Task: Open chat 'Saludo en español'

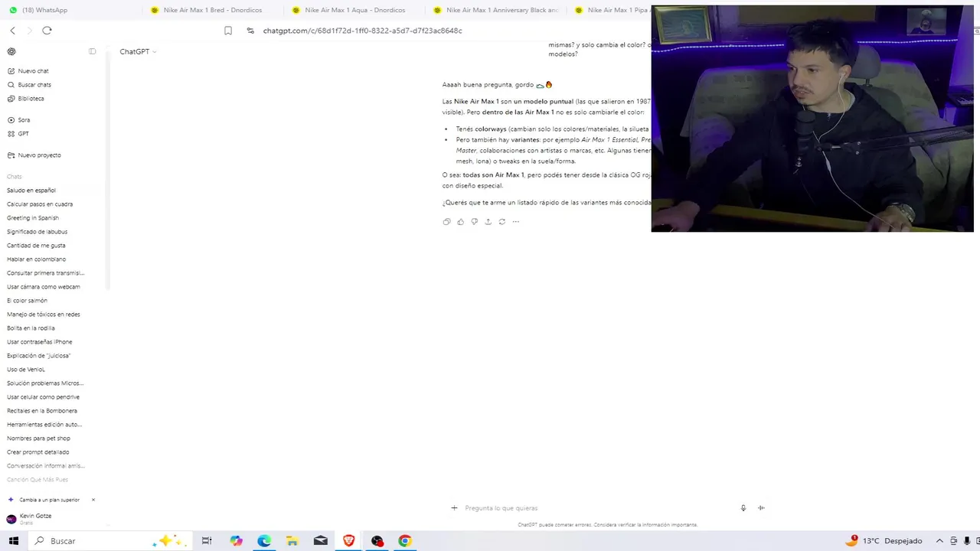Action: (x=31, y=191)
